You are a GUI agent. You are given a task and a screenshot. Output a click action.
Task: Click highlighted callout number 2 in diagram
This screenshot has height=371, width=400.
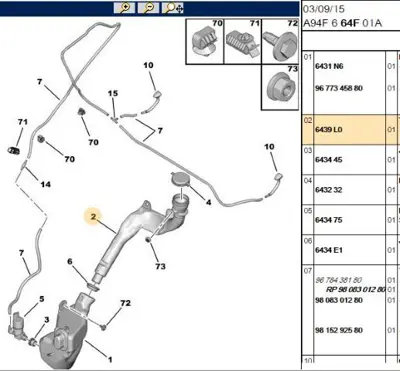pyautogui.click(x=93, y=217)
